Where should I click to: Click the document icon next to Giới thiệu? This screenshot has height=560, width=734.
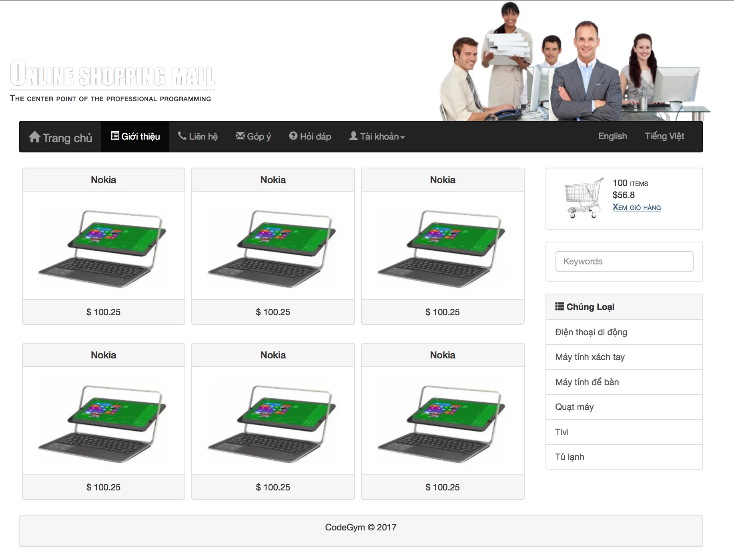[115, 136]
